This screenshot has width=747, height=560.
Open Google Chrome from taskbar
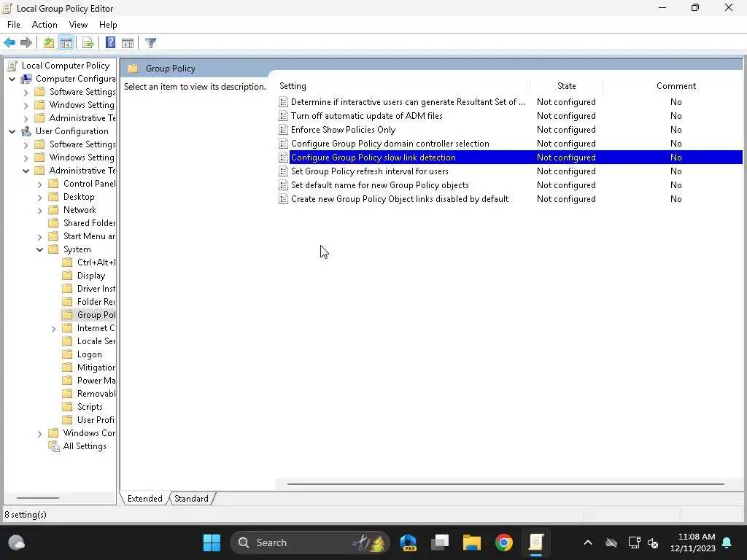coord(503,542)
